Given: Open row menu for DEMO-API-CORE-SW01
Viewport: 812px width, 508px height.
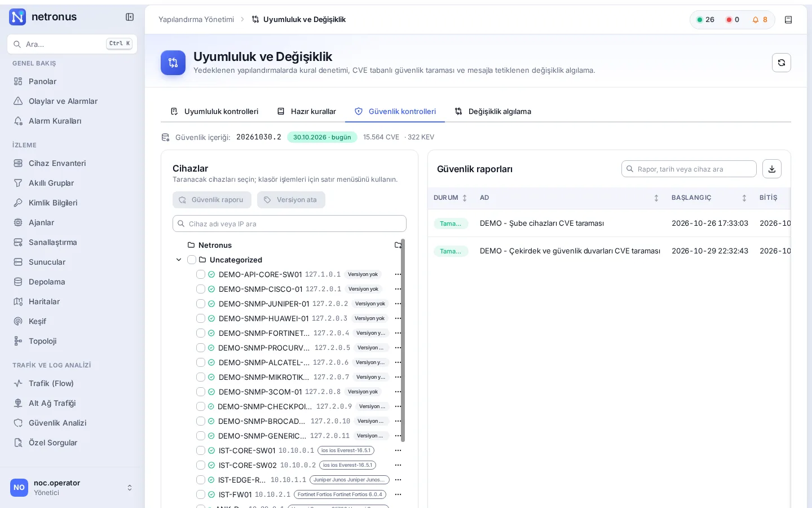Looking at the screenshot, I should tap(398, 274).
